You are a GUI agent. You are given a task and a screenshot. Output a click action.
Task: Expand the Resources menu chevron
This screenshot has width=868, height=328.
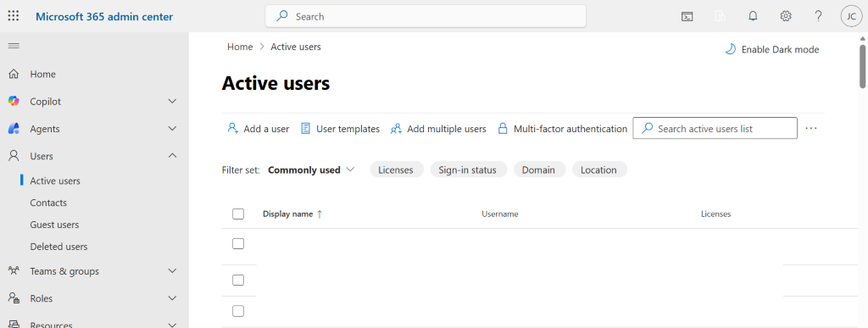coord(173,325)
